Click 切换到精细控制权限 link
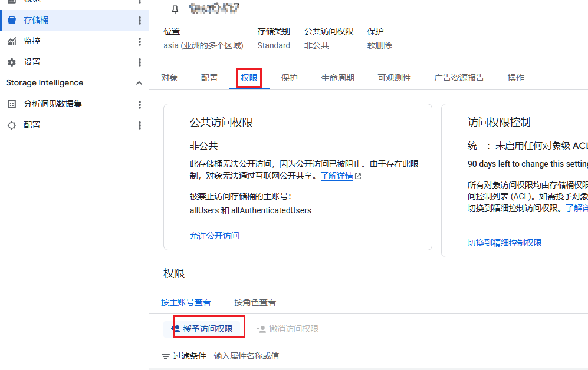The width and height of the screenshot is (588, 370). [504, 243]
